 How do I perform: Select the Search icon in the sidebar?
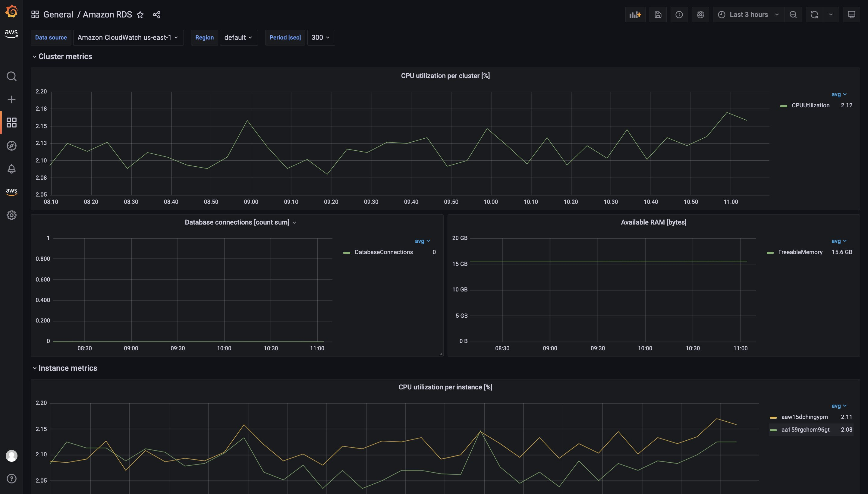point(11,76)
